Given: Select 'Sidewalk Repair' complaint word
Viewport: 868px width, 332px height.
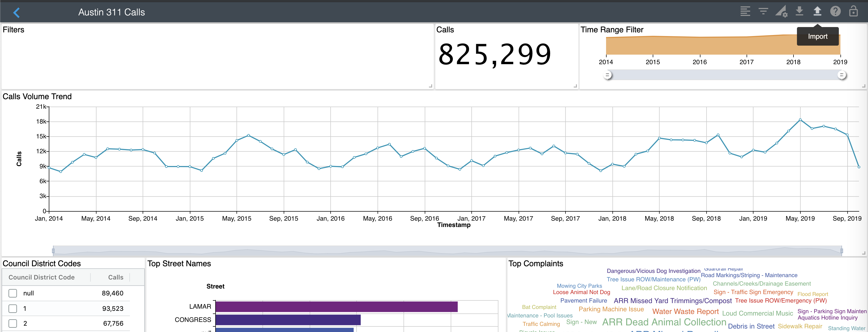Looking at the screenshot, I should pos(800,326).
